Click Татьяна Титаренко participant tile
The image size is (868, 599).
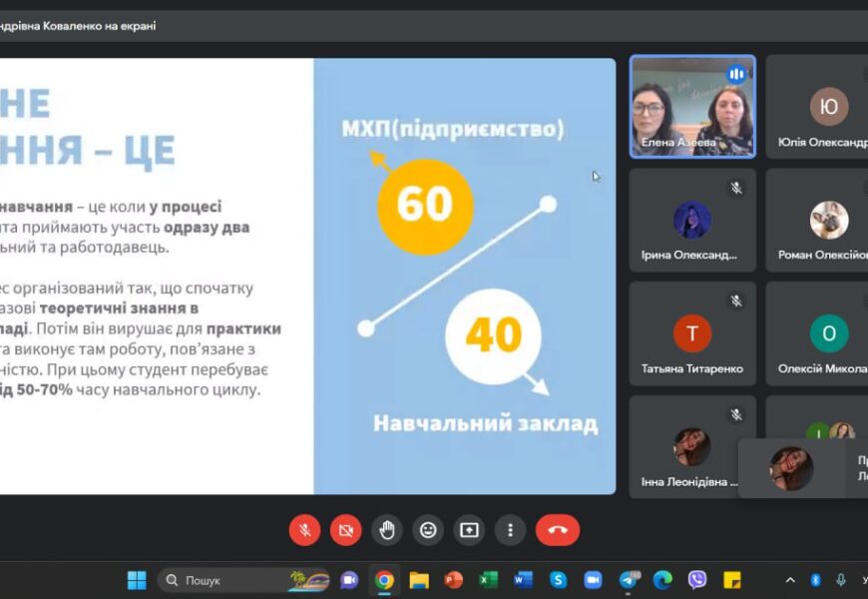(x=692, y=333)
